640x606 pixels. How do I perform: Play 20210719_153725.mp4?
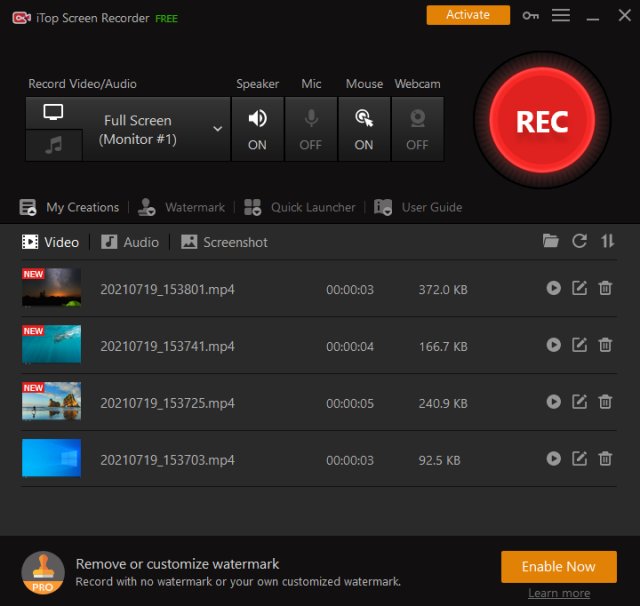click(x=553, y=402)
